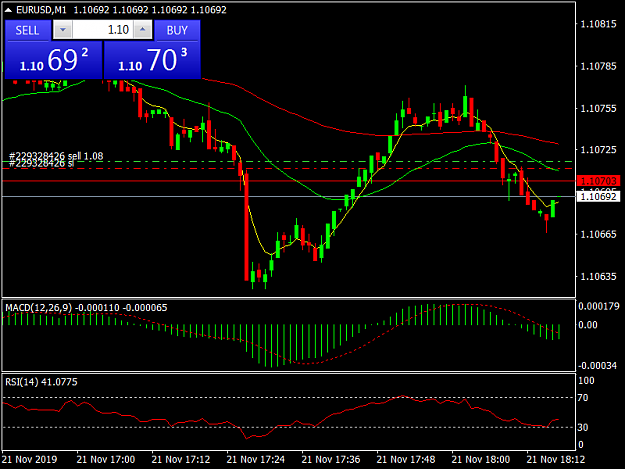Image resolution: width=625 pixels, height=469 pixels.
Task: Click the 1.10665 price scale value
Action: point(598,234)
